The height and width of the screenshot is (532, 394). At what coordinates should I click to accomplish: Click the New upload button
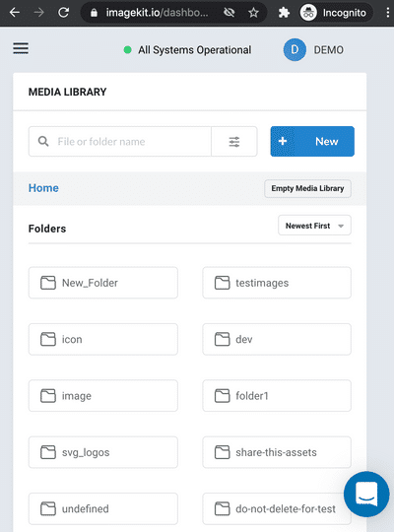312,142
